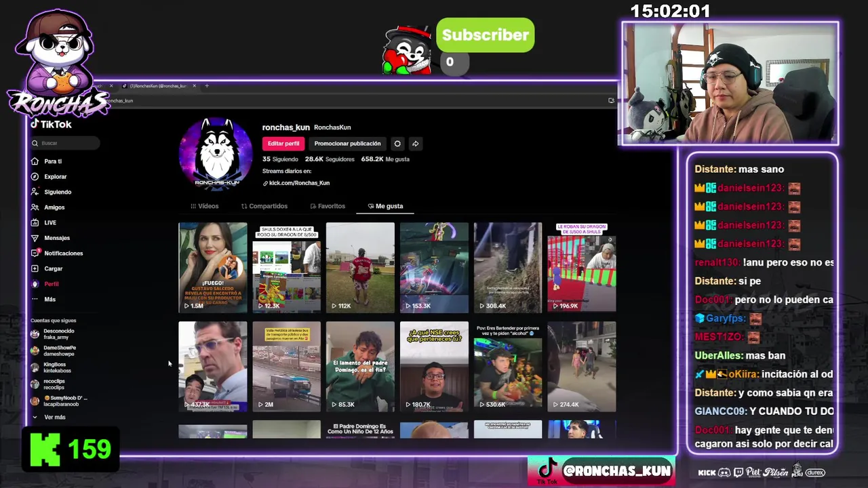Open the Más three-dots menu
The image size is (868, 488).
tap(35, 299)
